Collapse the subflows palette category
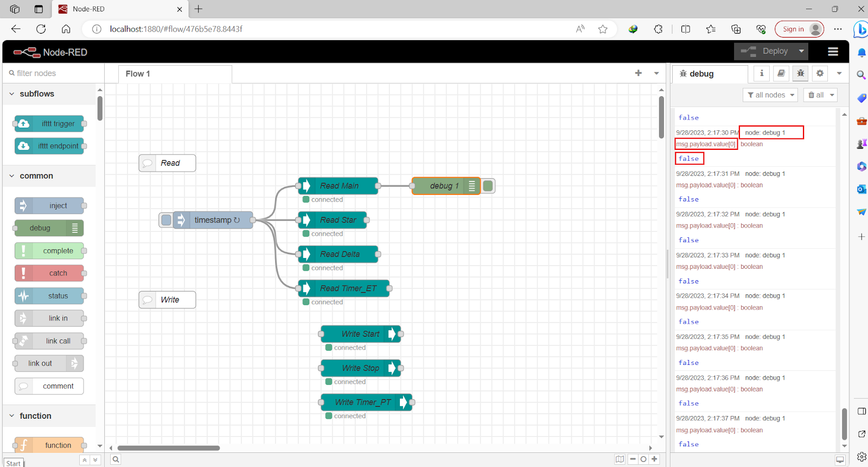This screenshot has width=868, height=467. [x=49, y=93]
